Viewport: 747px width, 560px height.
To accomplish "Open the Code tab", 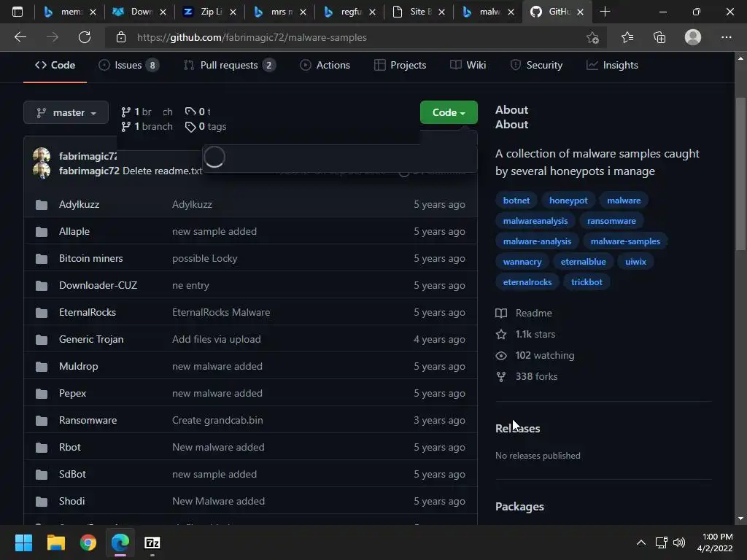I will point(55,65).
